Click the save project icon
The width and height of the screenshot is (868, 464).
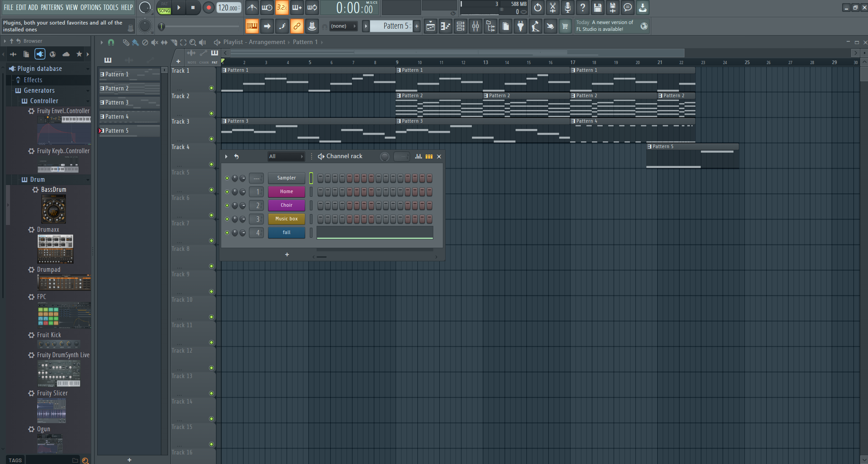click(598, 7)
